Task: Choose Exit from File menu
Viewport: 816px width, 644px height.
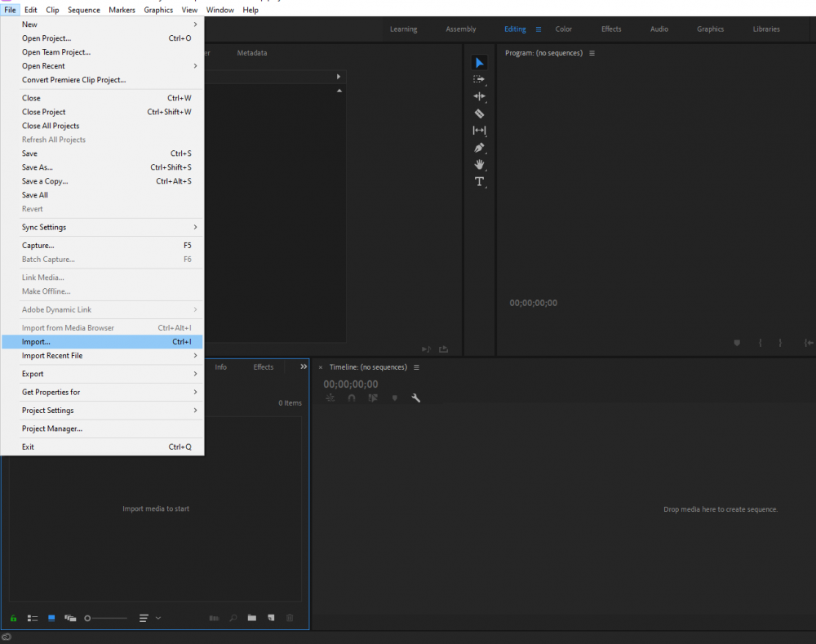Action: coord(102,446)
